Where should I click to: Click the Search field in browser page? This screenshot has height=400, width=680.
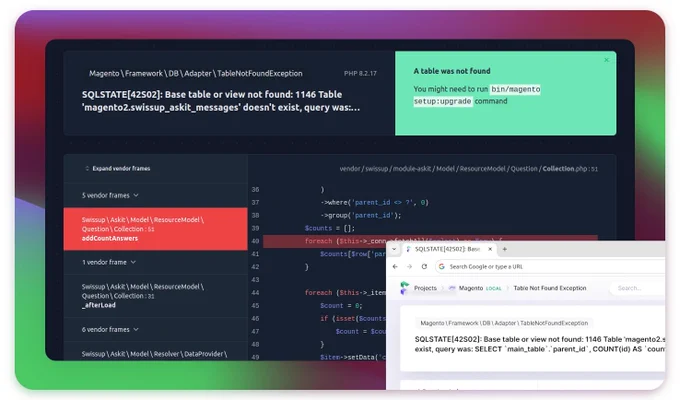click(x=638, y=288)
